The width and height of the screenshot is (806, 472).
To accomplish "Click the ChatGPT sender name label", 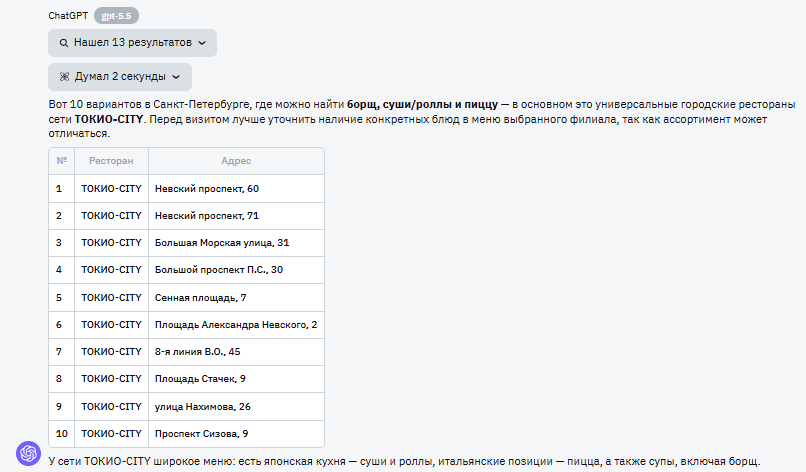I will coord(68,16).
